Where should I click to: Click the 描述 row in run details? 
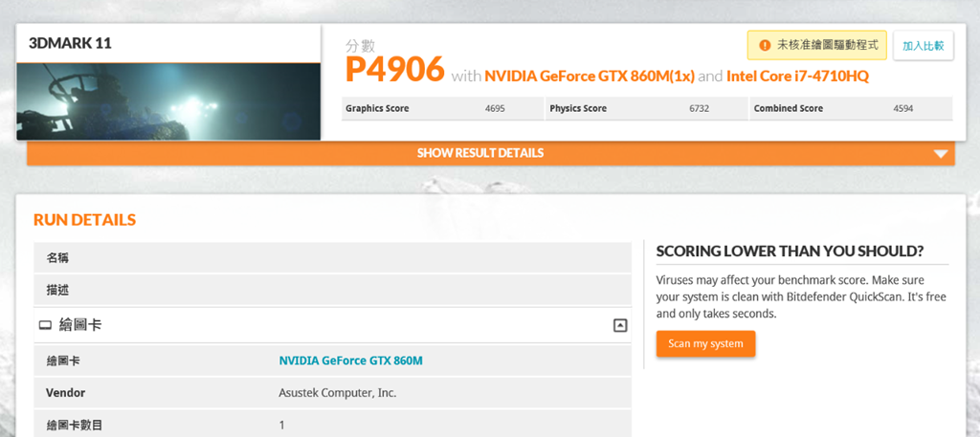(x=57, y=290)
